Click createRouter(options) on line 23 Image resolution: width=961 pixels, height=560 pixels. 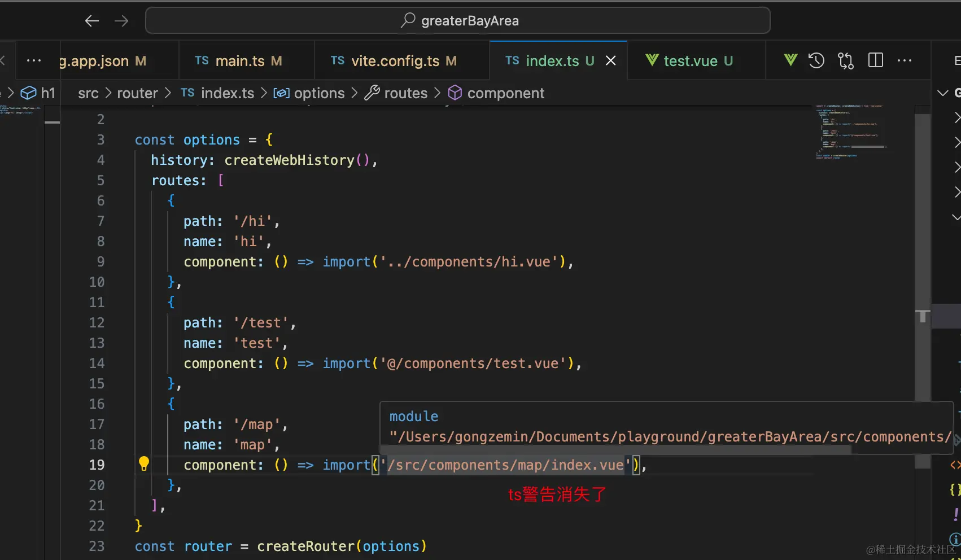(x=342, y=546)
